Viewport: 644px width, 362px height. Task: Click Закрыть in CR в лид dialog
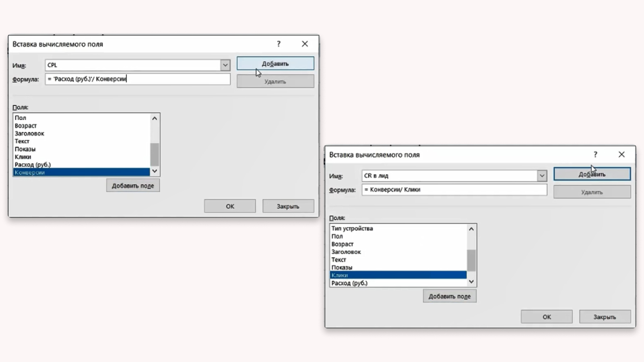click(x=605, y=317)
